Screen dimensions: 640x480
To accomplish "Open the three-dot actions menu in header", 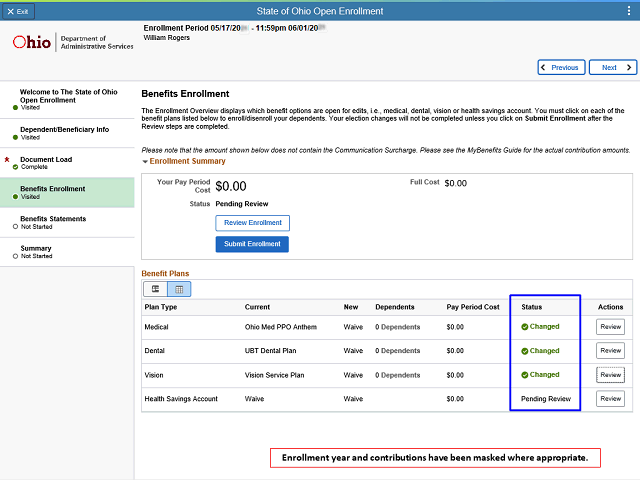I will pyautogui.click(x=629, y=11).
